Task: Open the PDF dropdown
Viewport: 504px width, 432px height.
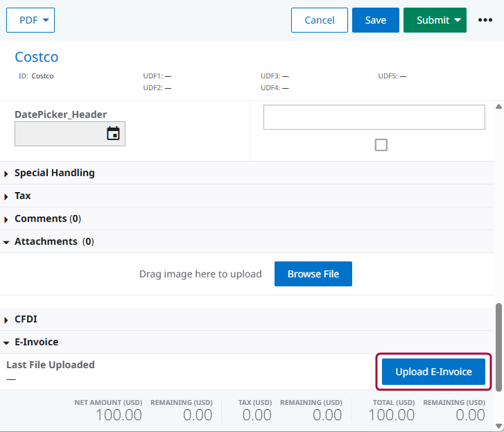Action: 31,20
